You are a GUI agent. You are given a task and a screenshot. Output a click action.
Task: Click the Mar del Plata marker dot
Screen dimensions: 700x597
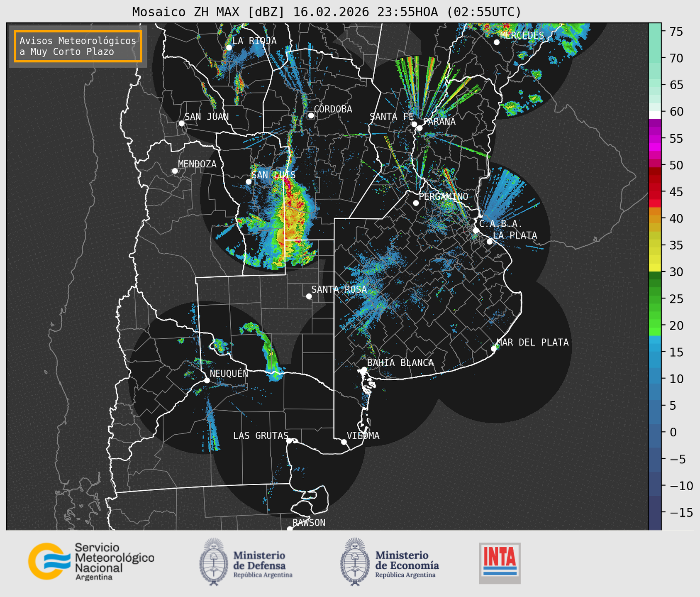coord(494,348)
